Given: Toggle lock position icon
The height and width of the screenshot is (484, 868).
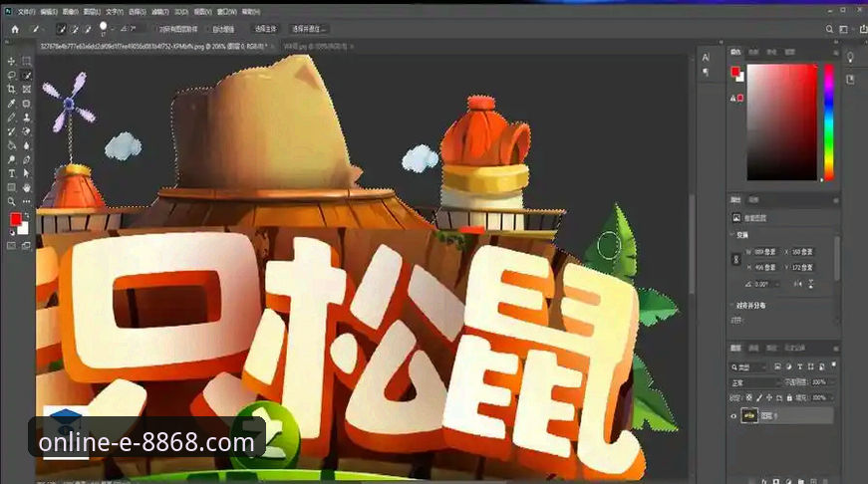Looking at the screenshot, I should coord(769,397).
